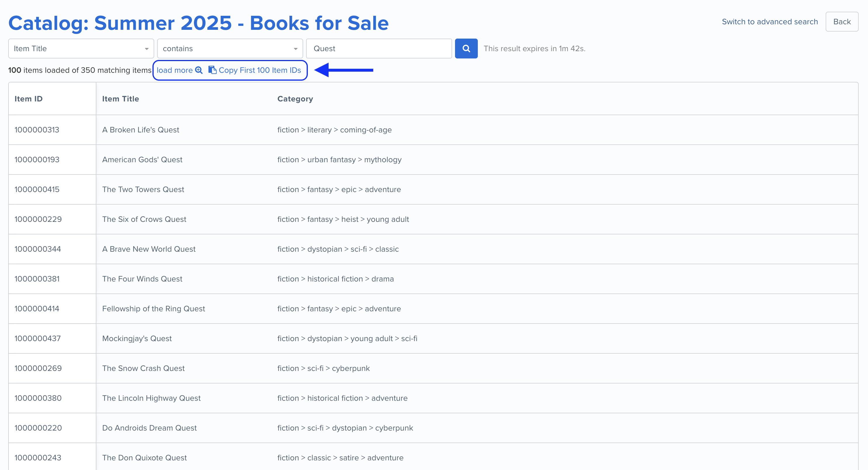Click The Don Quixote Quest category cell
868x470 pixels.
(340, 458)
